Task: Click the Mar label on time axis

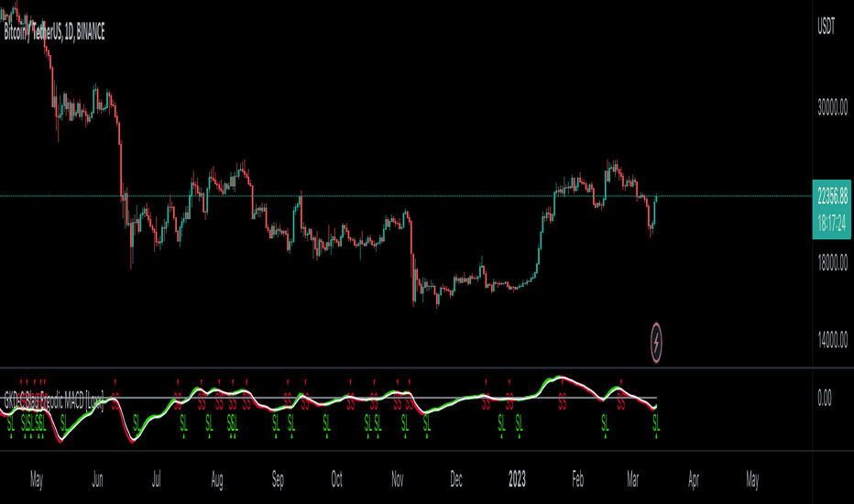Action: (632, 479)
